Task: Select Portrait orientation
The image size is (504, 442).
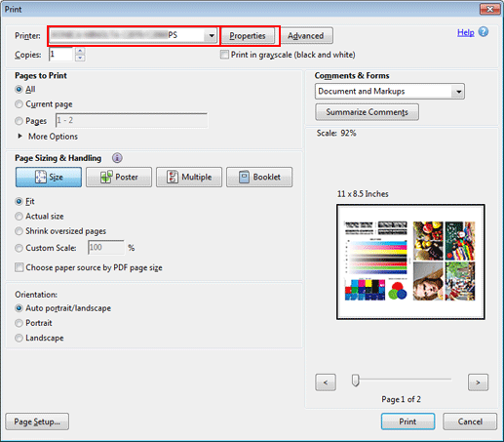Action: pyautogui.click(x=19, y=323)
